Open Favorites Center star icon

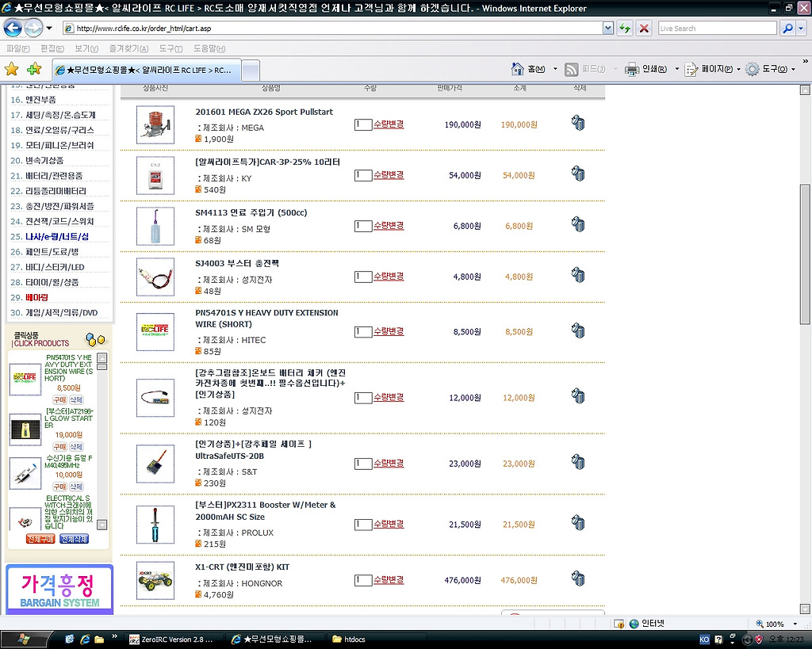pyautogui.click(x=11, y=69)
